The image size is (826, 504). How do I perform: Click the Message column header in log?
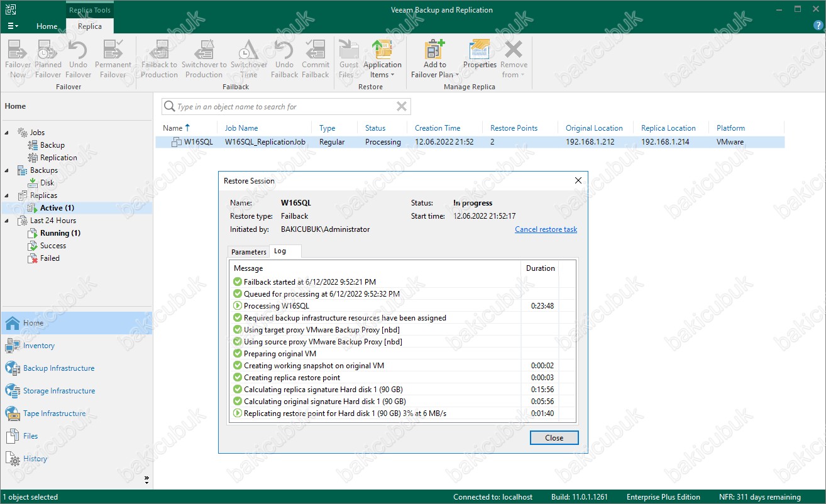(375, 268)
